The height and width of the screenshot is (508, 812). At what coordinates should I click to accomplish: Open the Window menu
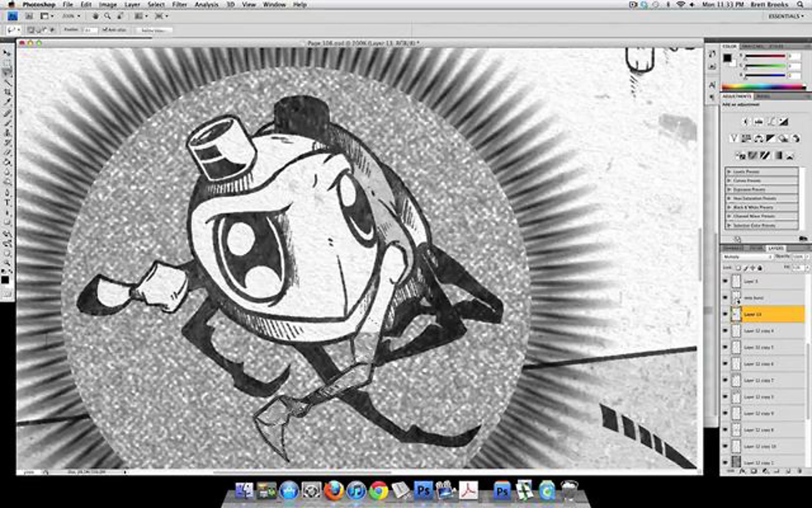(x=274, y=4)
